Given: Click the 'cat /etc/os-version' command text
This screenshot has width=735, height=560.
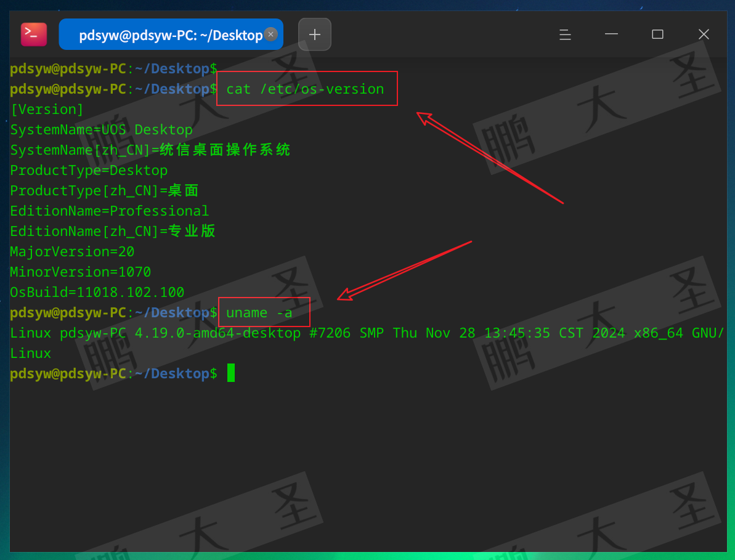Looking at the screenshot, I should point(305,89).
